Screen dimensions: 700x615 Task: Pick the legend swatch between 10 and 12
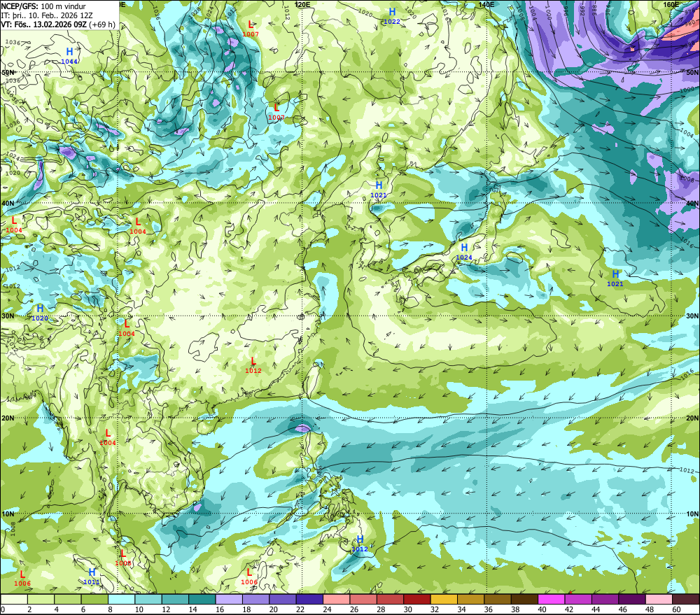coord(148,600)
